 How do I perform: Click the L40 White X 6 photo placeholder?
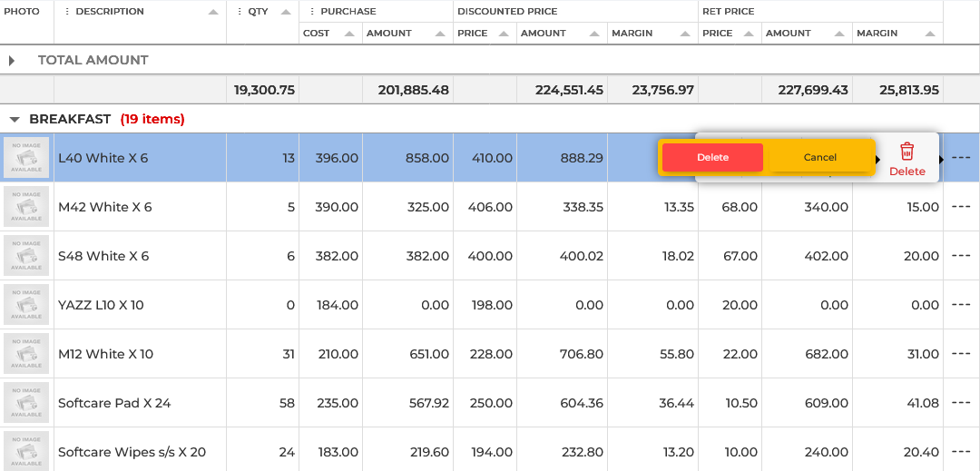click(26, 158)
